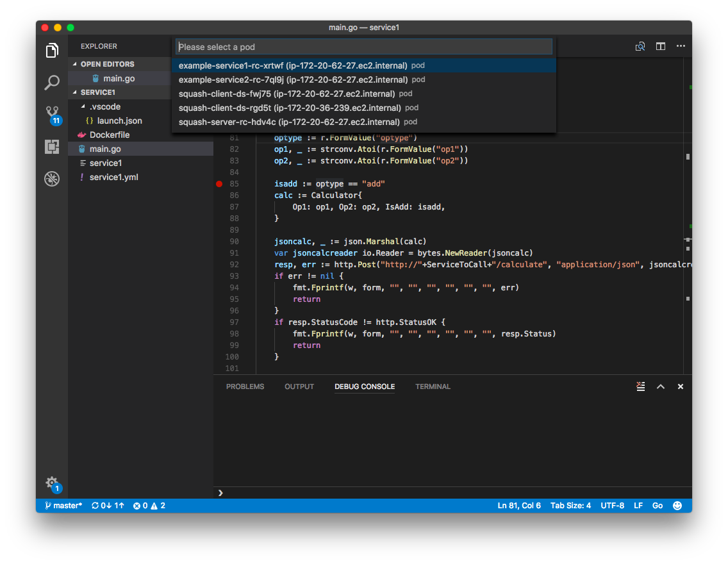This screenshot has width=728, height=564.
Task: Click the debug console input prompt
Action: point(452,493)
